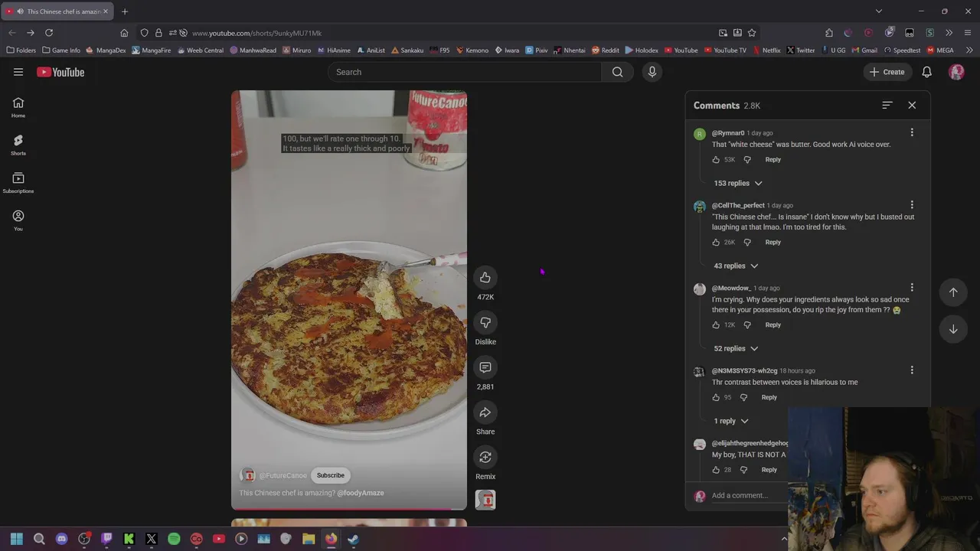980x551 pixels.
Task: Open the comment sort options icon
Action: point(887,105)
